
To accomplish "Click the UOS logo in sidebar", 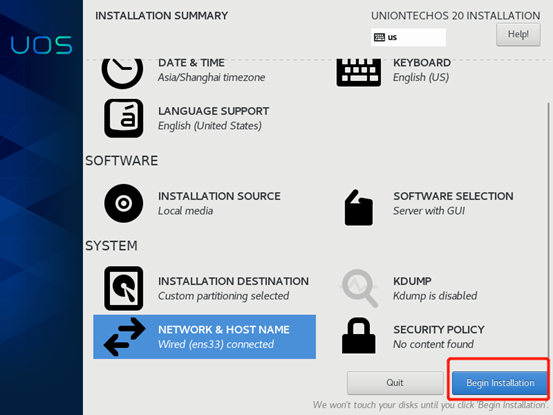I will (x=41, y=45).
